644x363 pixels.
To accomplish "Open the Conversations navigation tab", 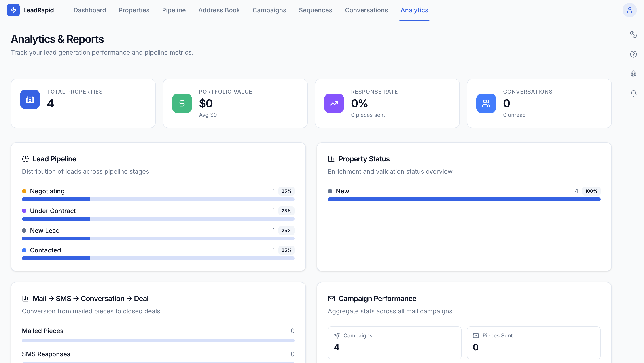I will (x=366, y=10).
